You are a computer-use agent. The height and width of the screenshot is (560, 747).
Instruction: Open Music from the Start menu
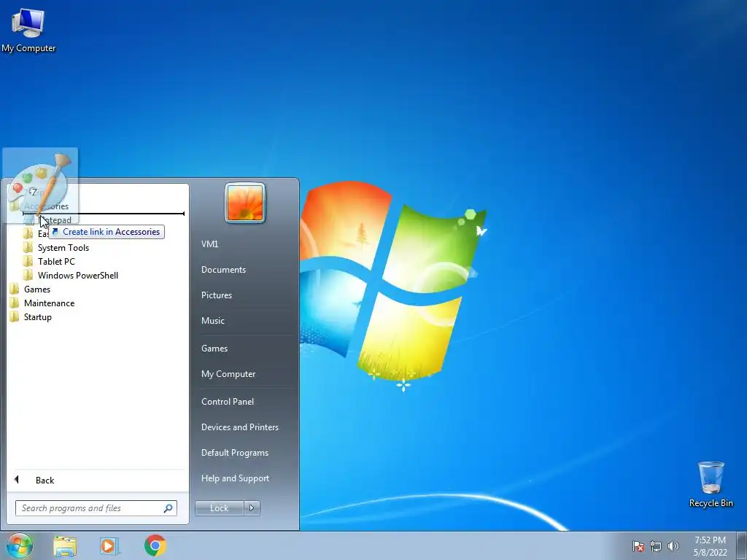coord(212,321)
